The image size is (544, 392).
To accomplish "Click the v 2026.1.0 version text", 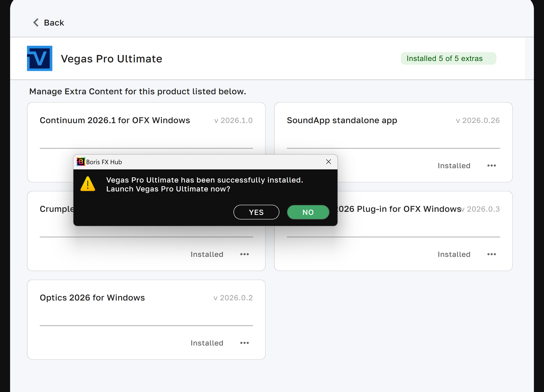I will [233, 120].
